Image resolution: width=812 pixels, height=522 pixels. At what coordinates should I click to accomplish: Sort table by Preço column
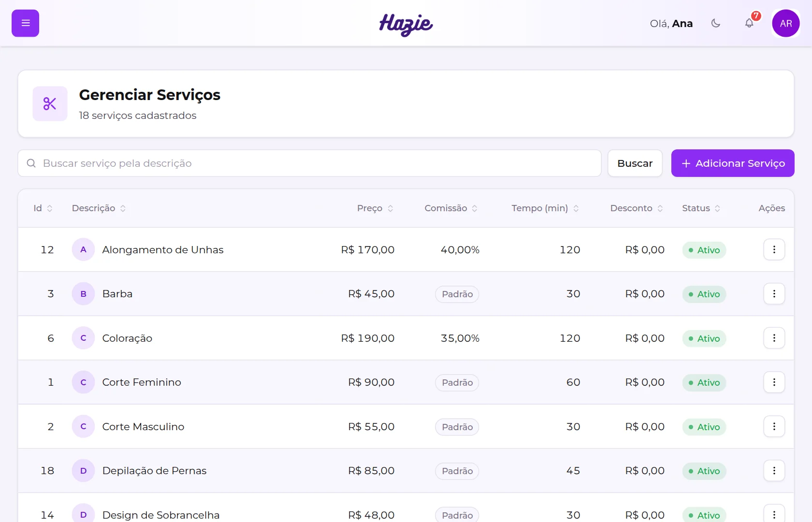coord(376,208)
